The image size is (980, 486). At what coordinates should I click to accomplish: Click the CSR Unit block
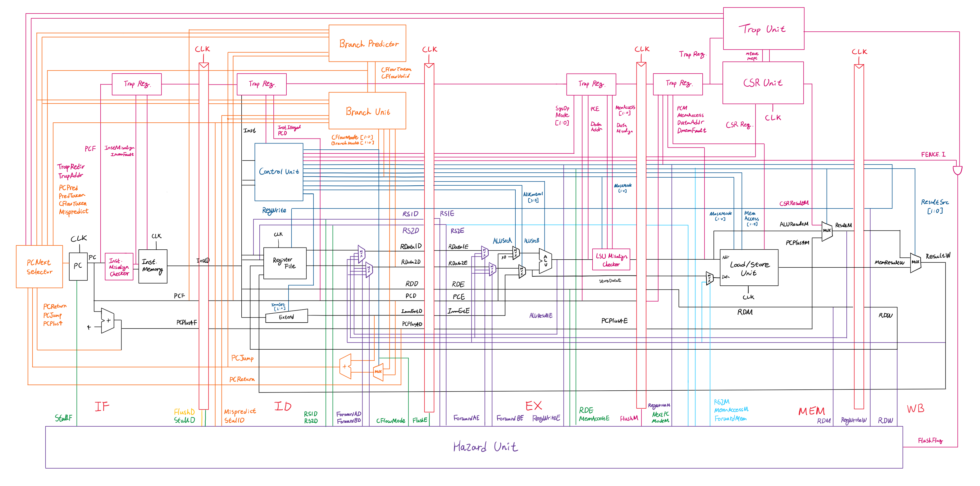coord(763,83)
